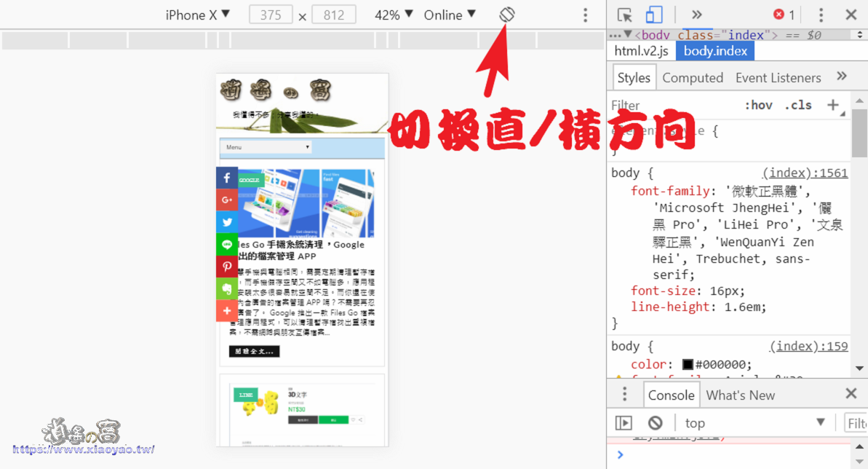
Task: Toggle the :hov element state
Action: tap(758, 106)
